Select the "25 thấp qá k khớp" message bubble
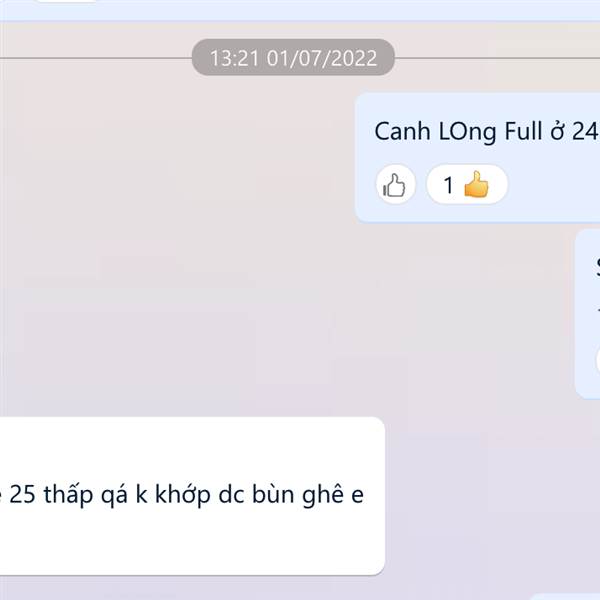Image resolution: width=600 pixels, height=600 pixels. pos(192,496)
